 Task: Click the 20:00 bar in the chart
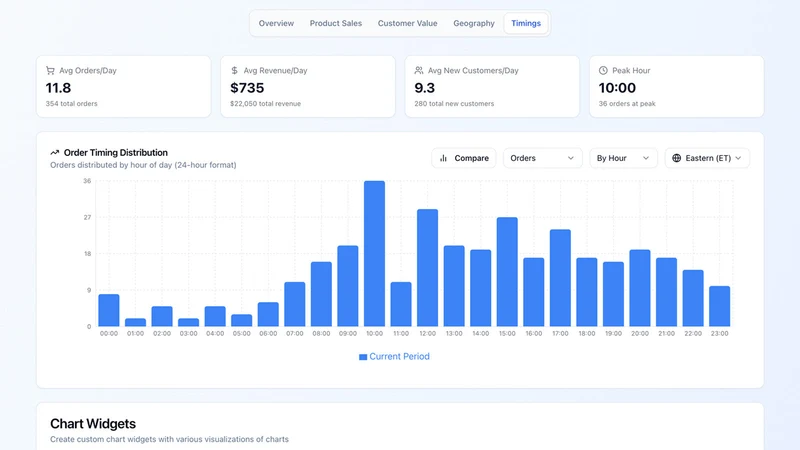640,288
